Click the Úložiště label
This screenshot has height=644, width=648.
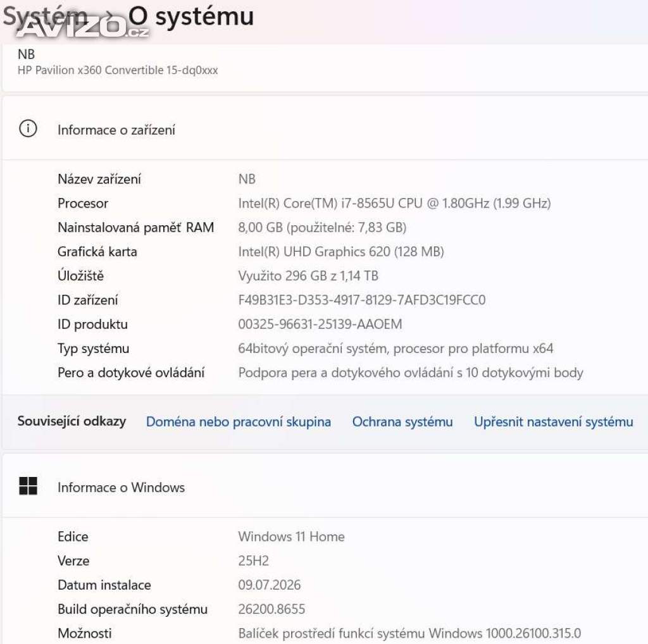coord(81,276)
